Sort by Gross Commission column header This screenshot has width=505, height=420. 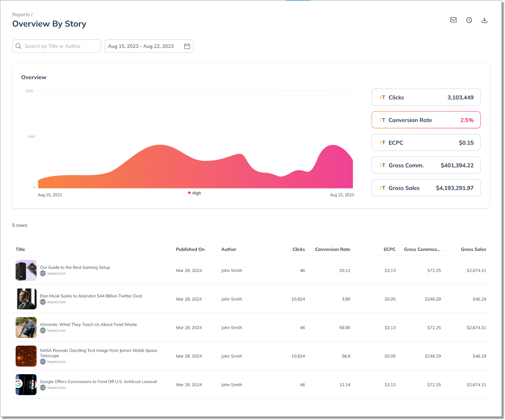point(422,249)
